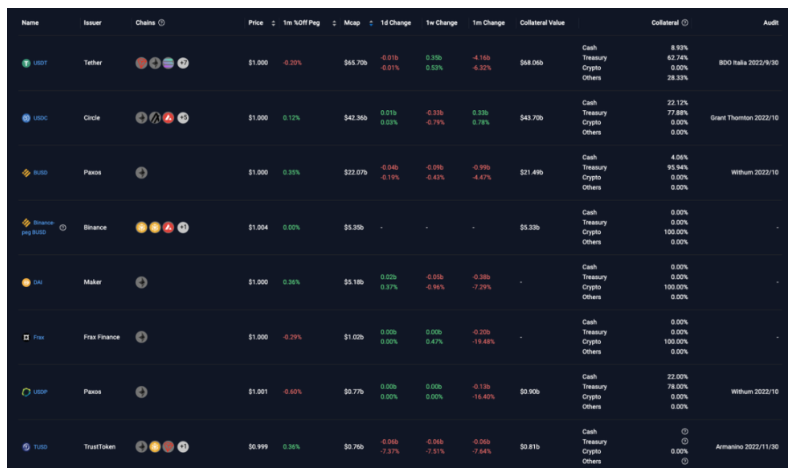Sort table by Mcap column arrows
The height and width of the screenshot is (471, 793).
click(371, 23)
